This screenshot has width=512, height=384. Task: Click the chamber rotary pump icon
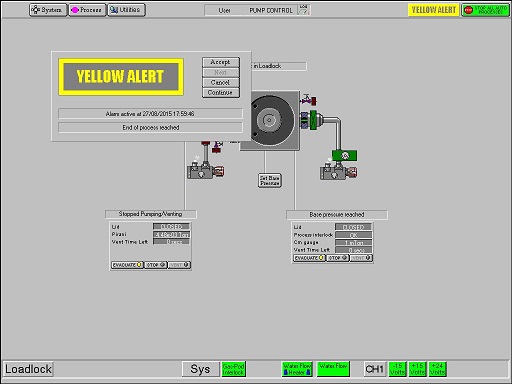point(339,171)
